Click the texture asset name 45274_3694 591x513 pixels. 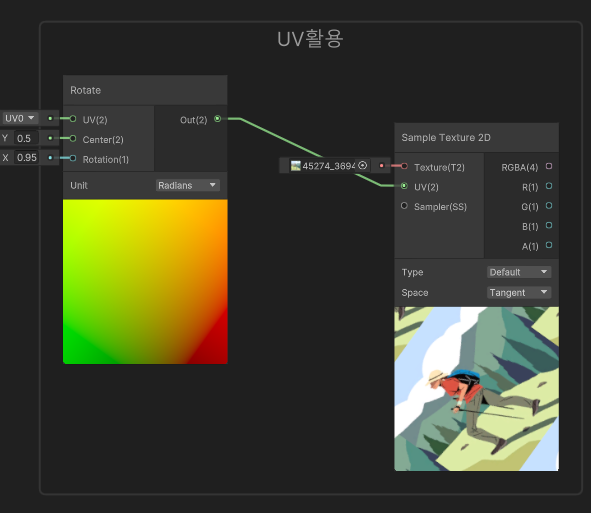tap(329, 166)
